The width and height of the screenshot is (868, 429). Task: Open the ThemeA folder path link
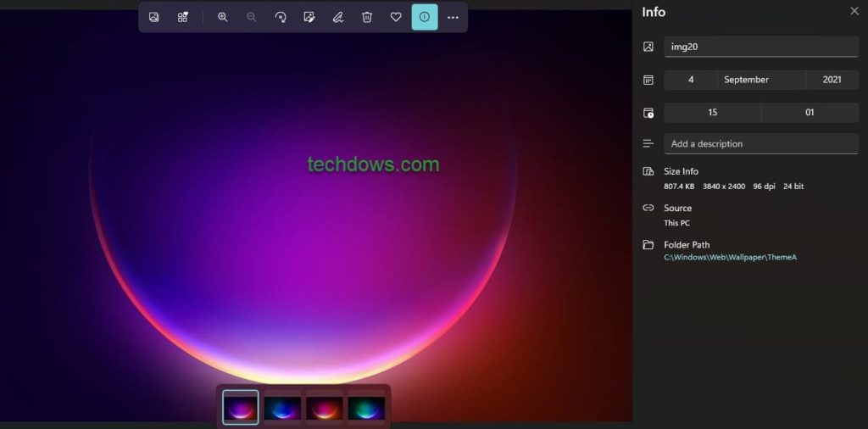(x=730, y=258)
